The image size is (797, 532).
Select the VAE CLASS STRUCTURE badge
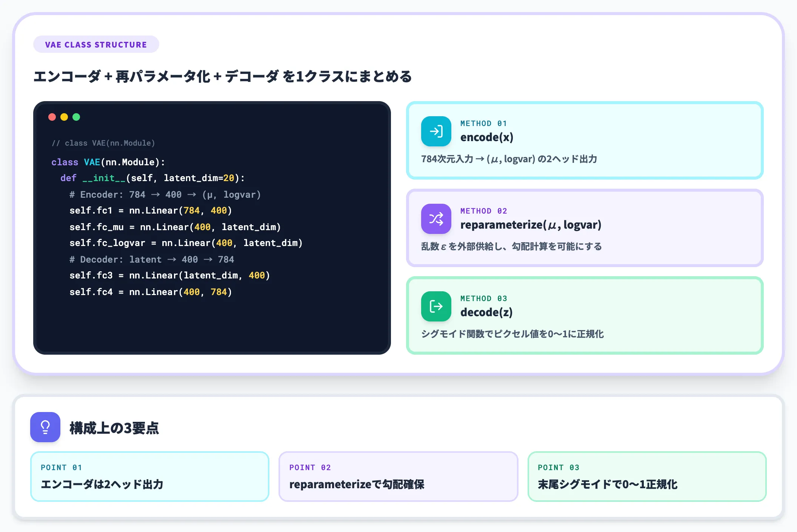(96, 45)
